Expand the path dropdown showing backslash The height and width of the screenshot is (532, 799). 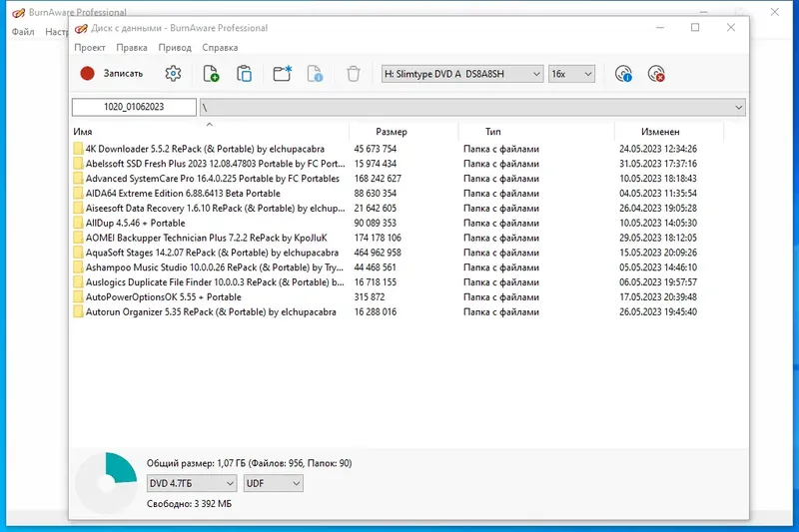point(738,108)
